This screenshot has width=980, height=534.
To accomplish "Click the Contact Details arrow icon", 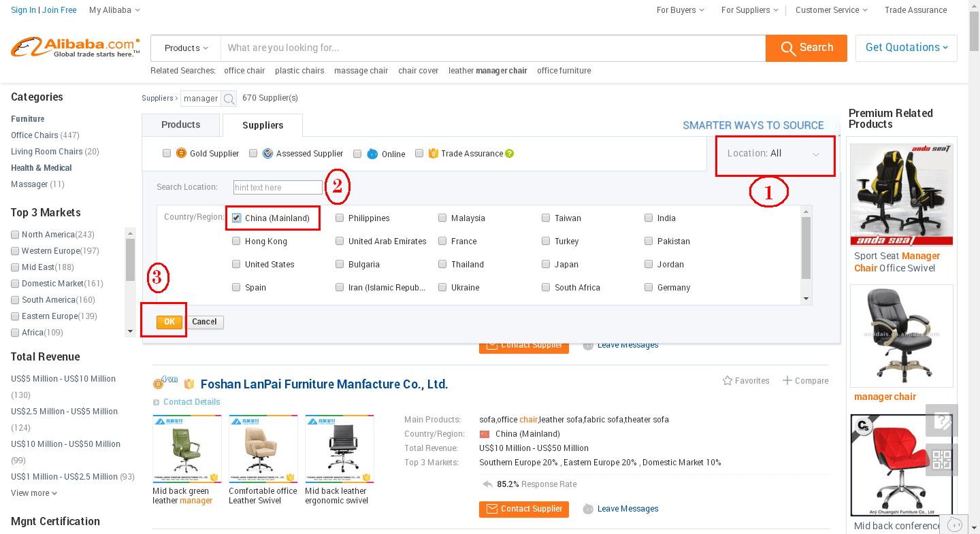I will (x=157, y=402).
